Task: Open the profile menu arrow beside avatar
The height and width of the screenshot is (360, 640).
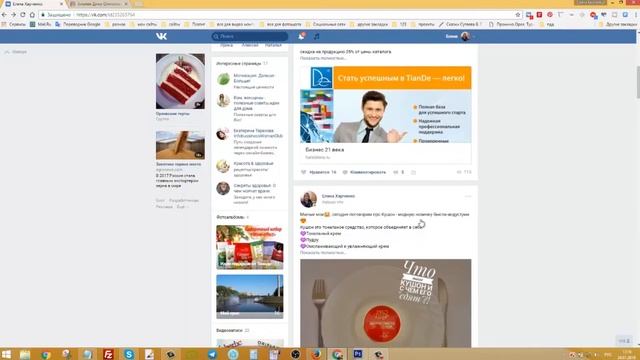Action: pyautogui.click(x=473, y=37)
